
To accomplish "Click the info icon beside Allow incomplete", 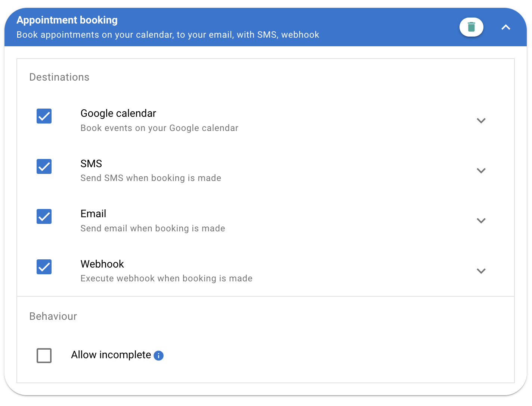I will 159,356.
